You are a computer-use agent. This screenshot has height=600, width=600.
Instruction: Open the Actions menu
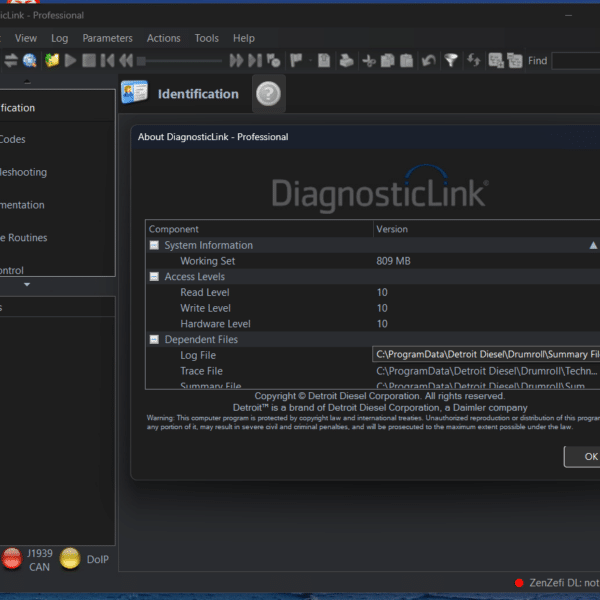pos(164,38)
